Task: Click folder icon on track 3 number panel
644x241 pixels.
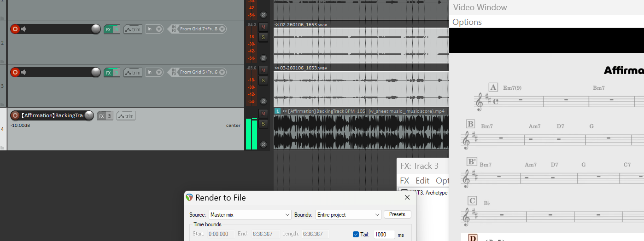Action: 3,105
